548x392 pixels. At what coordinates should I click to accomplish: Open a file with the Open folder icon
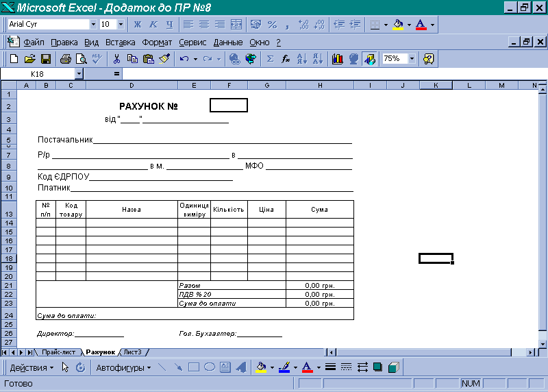pyautogui.click(x=29, y=59)
